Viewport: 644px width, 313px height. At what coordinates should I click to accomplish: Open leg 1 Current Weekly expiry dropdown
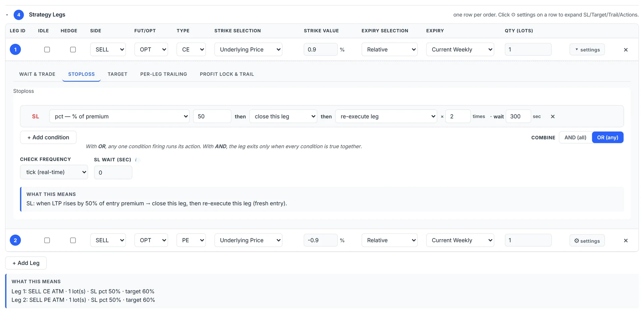pos(460,49)
